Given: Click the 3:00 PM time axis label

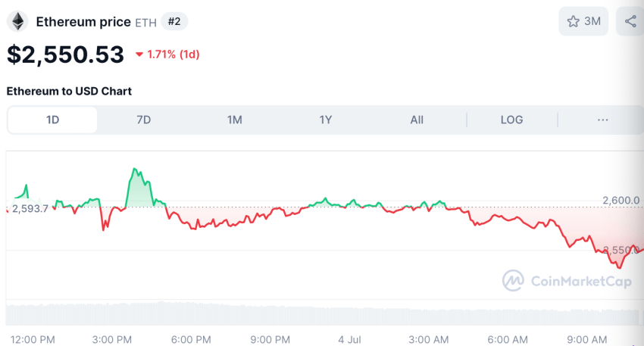Looking at the screenshot, I should (111, 338).
